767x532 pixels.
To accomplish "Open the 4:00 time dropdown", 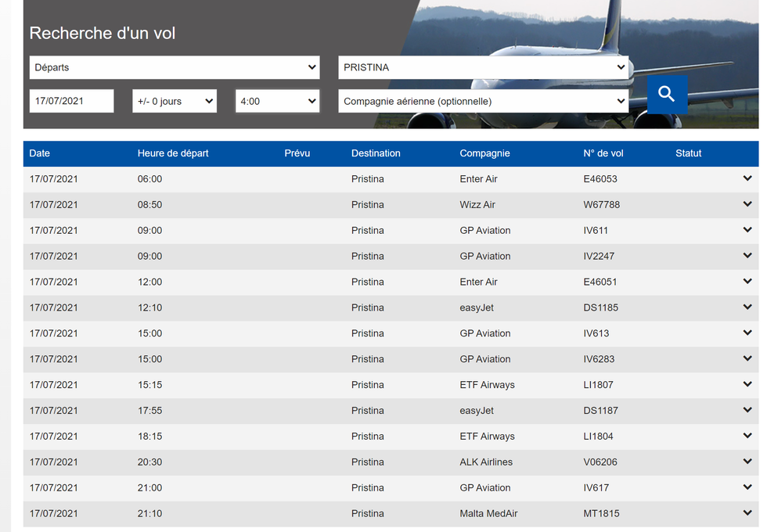I will coord(277,101).
